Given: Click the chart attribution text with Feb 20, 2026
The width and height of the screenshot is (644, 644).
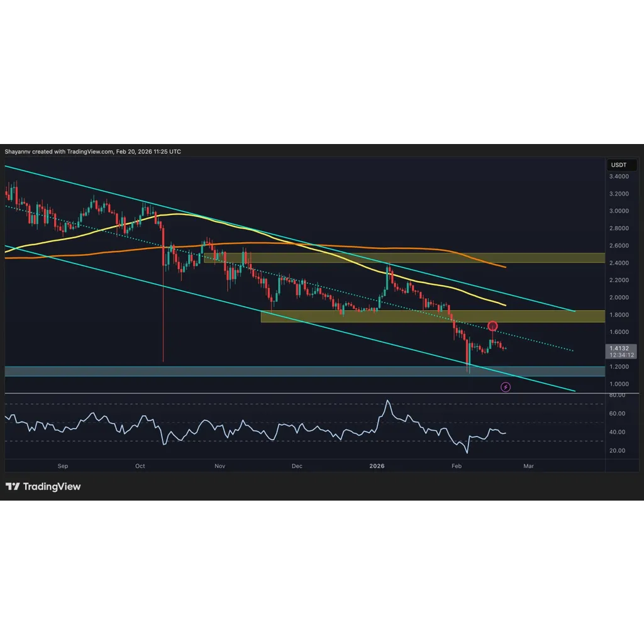Looking at the screenshot, I should (x=93, y=152).
